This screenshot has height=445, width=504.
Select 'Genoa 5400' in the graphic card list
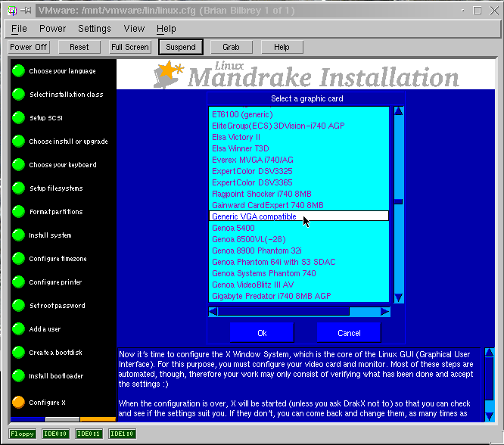click(x=233, y=228)
